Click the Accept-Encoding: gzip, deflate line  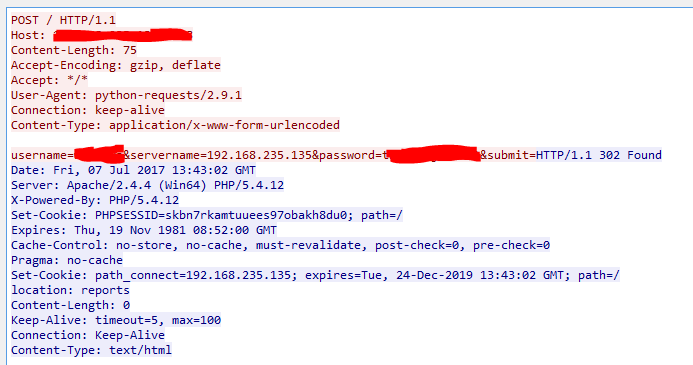coord(116,65)
